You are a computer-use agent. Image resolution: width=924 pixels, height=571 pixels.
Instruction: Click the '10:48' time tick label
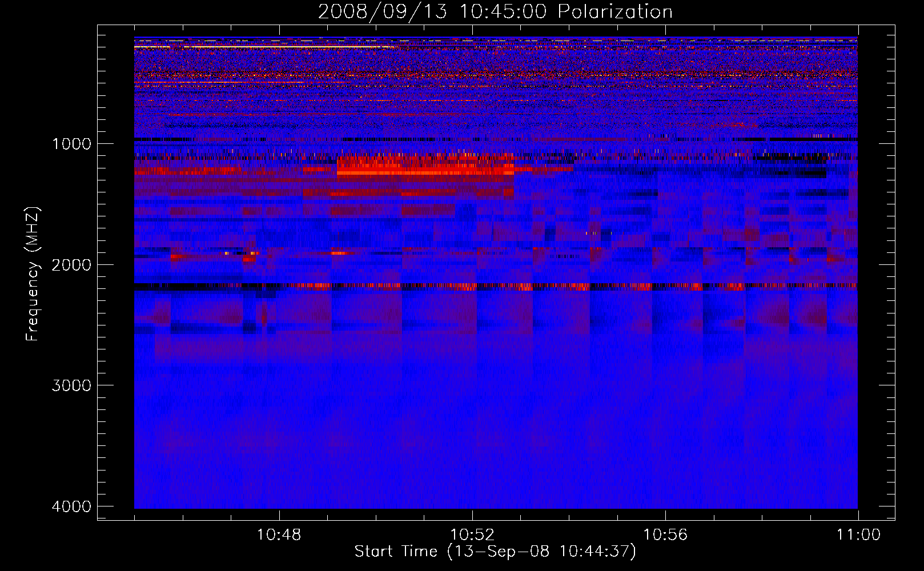tap(279, 535)
